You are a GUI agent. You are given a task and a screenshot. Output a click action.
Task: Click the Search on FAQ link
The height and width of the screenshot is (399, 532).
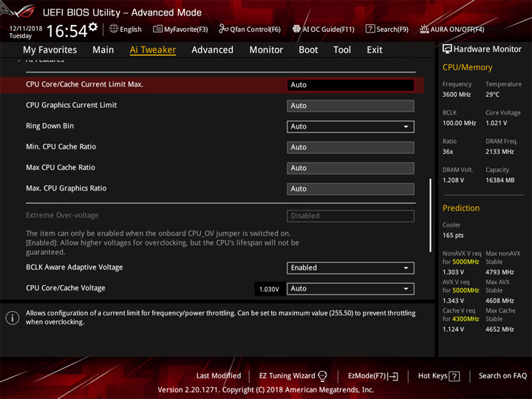pyautogui.click(x=502, y=375)
